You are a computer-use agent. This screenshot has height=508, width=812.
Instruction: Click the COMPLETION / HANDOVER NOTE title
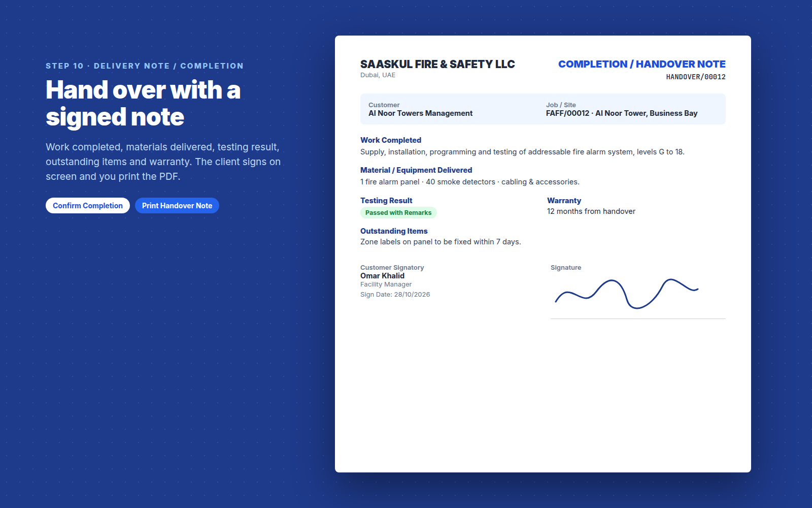[642, 65]
